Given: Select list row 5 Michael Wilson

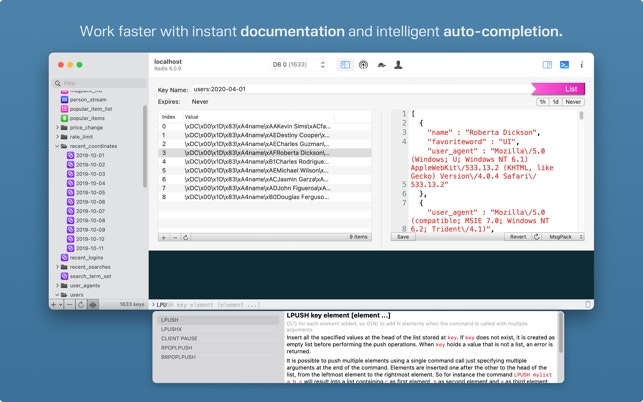Looking at the screenshot, I should [265, 170].
